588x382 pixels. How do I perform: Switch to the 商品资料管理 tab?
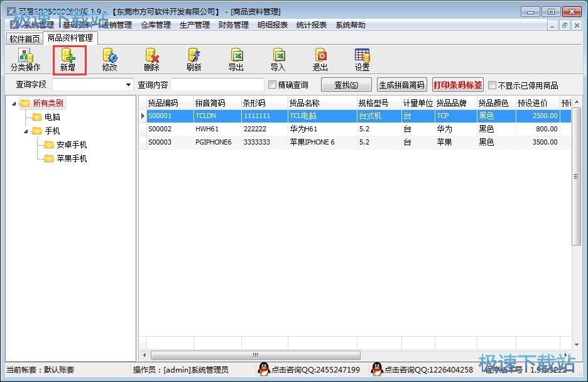point(70,38)
